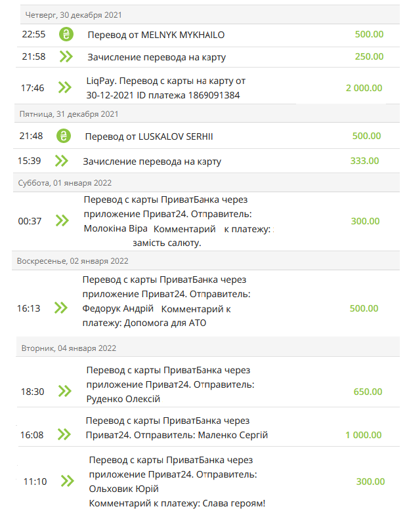Select the Пятница, 31 декабря 2021 date header

207,114
